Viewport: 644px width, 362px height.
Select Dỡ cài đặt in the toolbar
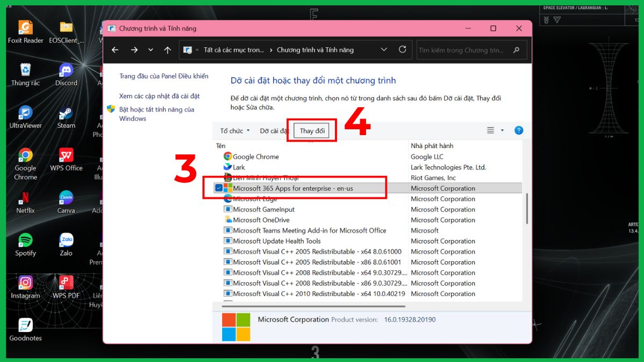(x=275, y=130)
